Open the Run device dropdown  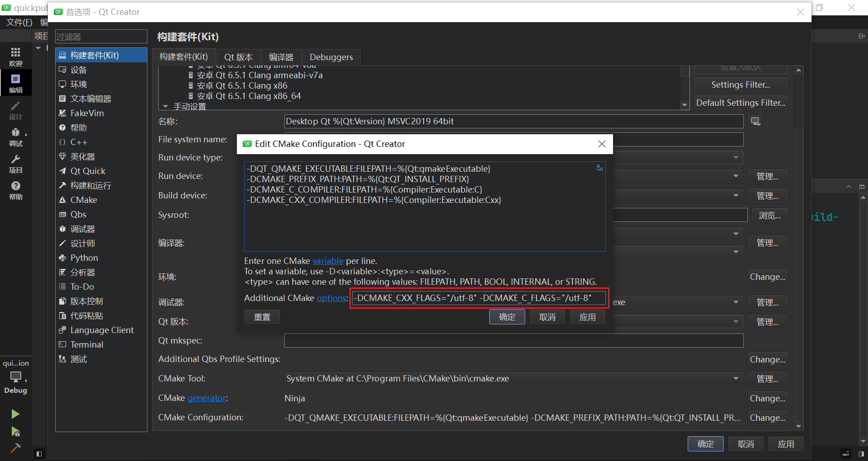click(736, 176)
